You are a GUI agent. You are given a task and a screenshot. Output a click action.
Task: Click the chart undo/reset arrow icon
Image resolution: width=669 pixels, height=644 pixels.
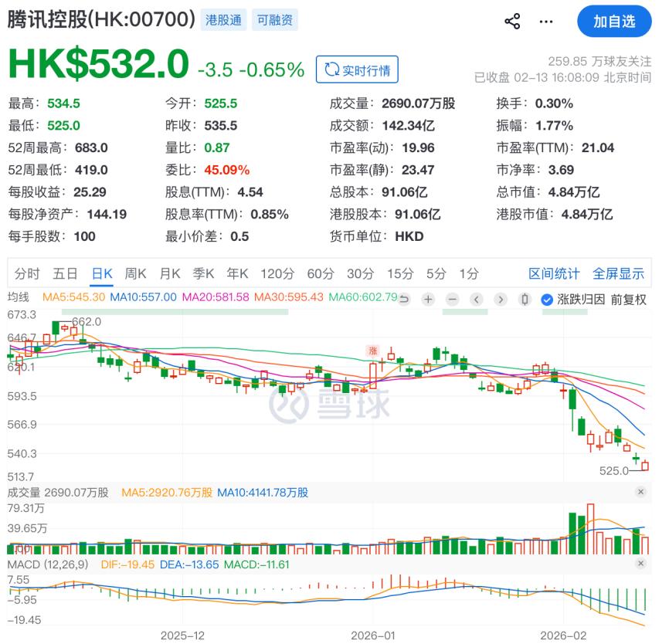coord(403,300)
